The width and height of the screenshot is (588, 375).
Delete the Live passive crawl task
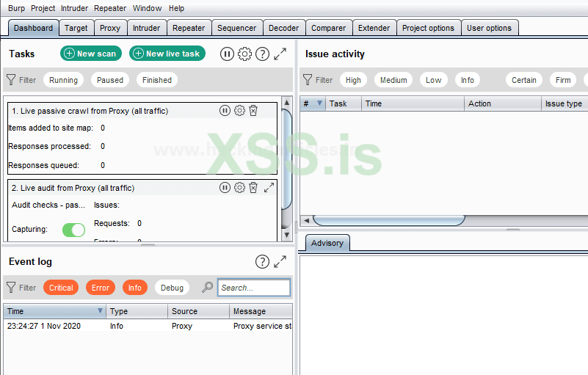pos(253,111)
